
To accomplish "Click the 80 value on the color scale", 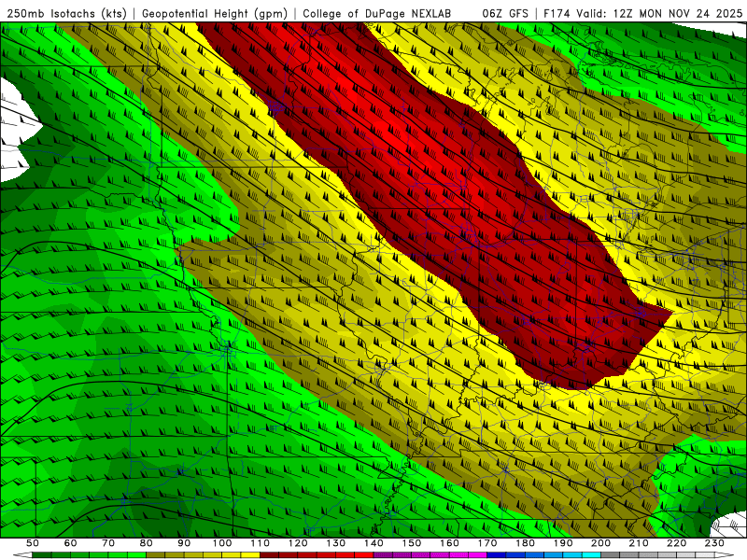I will [147, 543].
